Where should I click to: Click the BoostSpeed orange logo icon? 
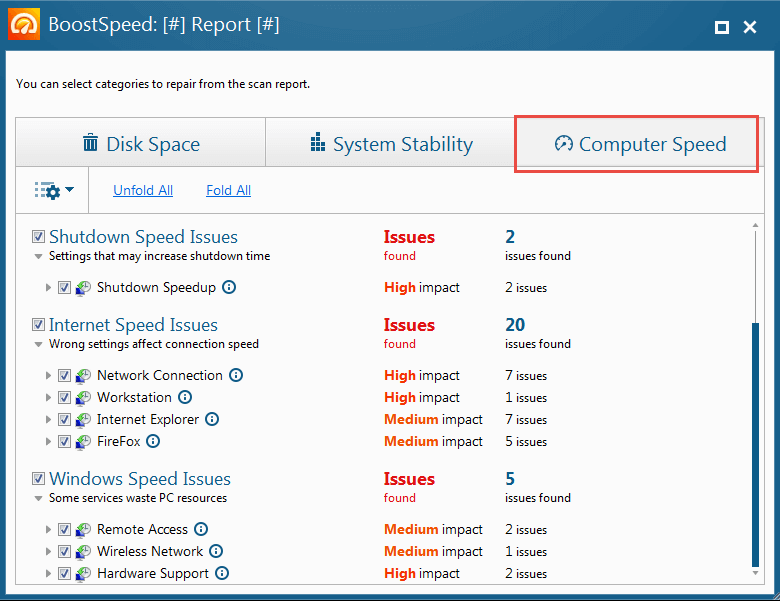[x=24, y=24]
